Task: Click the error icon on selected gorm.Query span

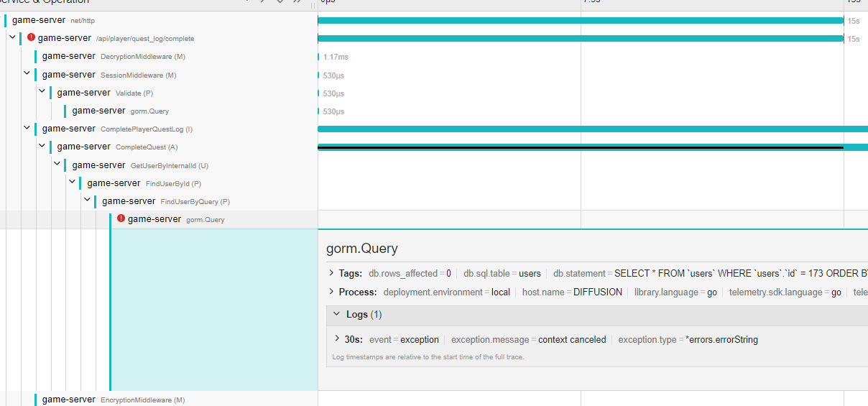Action: point(121,218)
